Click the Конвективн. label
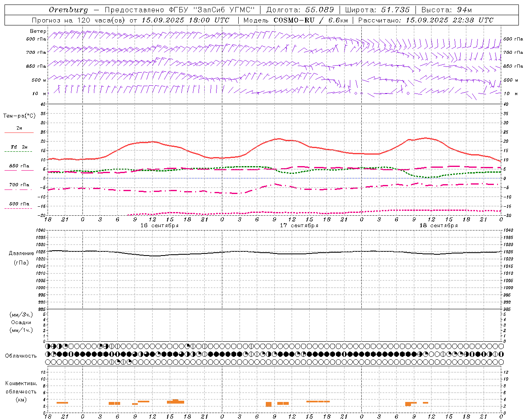Screen dimensions: 525x420 pyautogui.click(x=21, y=383)
